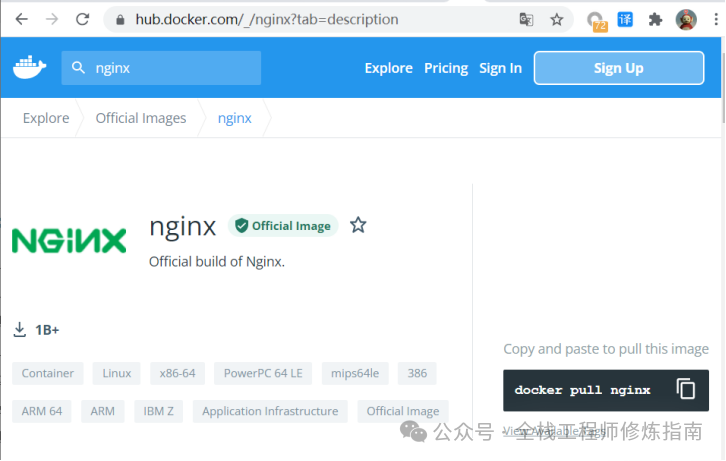The height and width of the screenshot is (461, 726).
Task: Open the Pricing page
Action: coord(446,68)
